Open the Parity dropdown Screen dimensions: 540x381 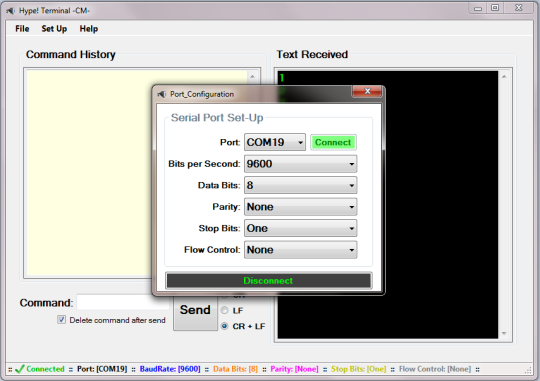pyautogui.click(x=300, y=207)
